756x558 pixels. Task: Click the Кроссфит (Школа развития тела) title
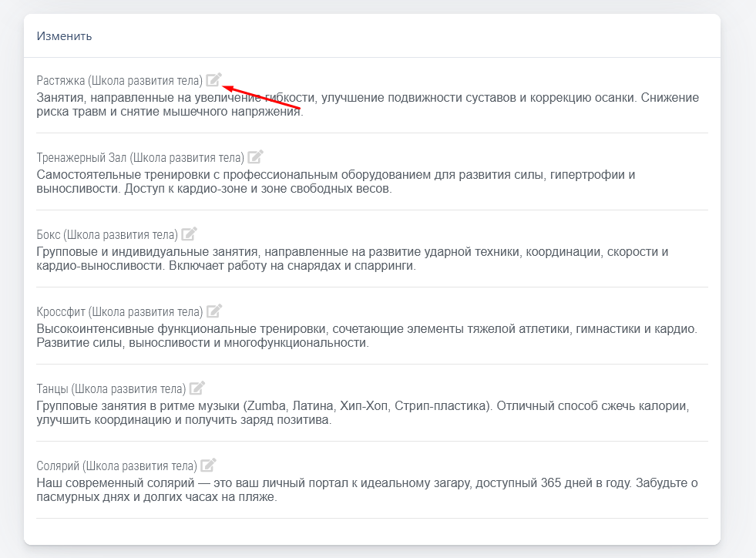pos(119,311)
